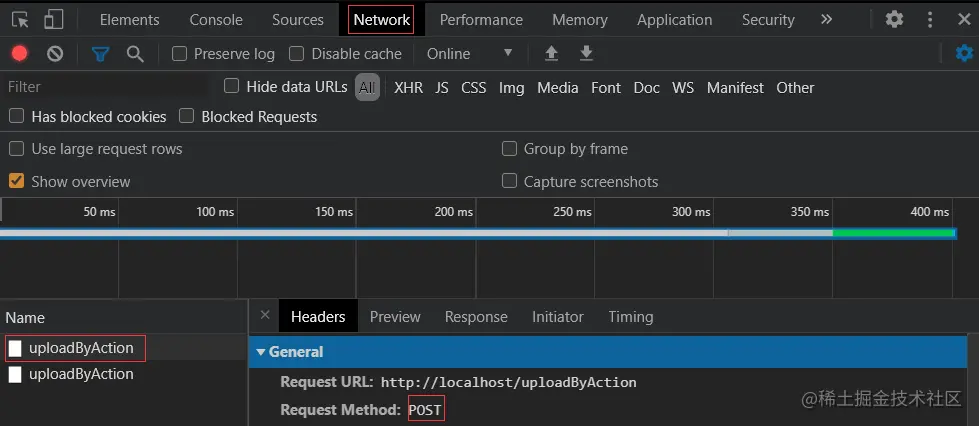Enable Use large request rows
The height and width of the screenshot is (426, 979).
(x=17, y=149)
